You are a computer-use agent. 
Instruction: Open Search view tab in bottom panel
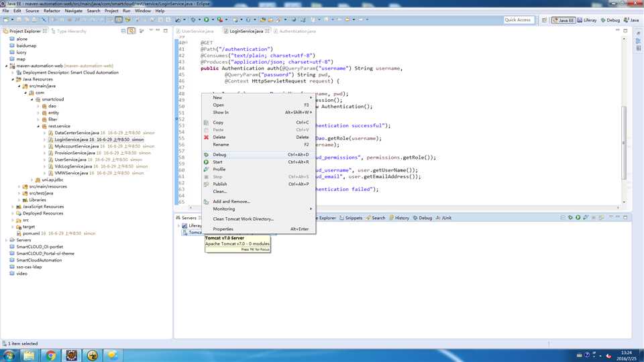pos(376,218)
